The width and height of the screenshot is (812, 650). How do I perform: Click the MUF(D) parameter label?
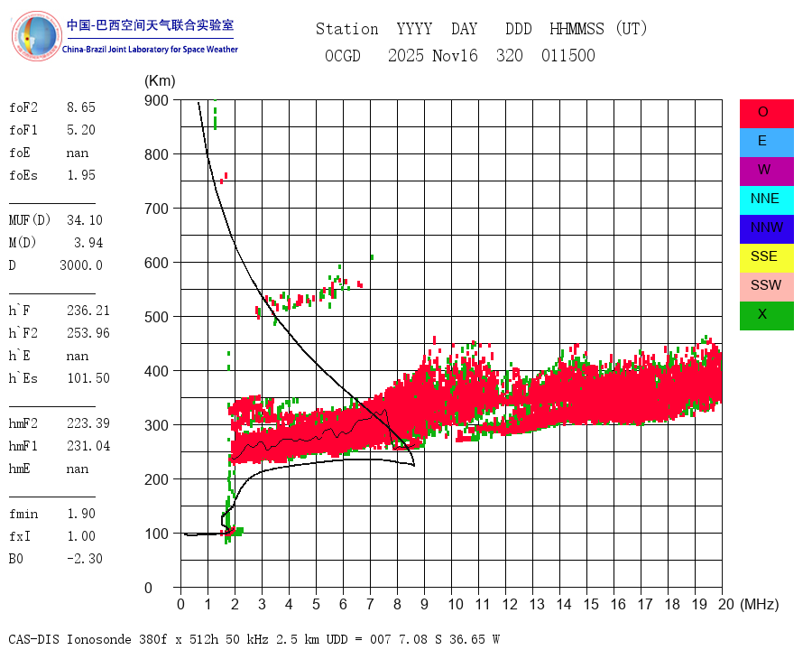[30, 219]
